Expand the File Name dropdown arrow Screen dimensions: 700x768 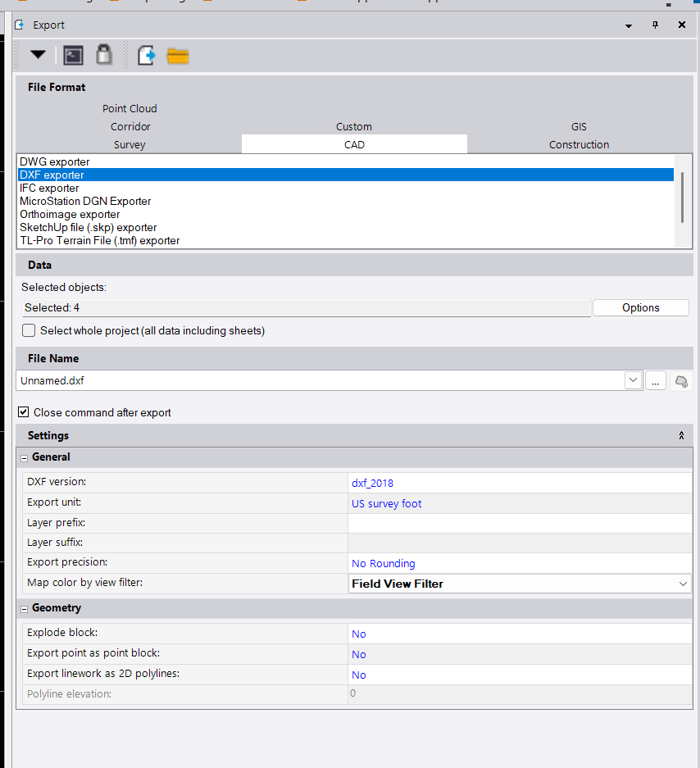click(633, 380)
